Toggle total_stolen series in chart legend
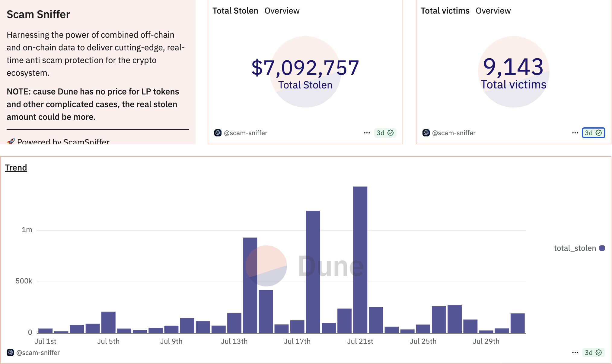 tap(575, 248)
